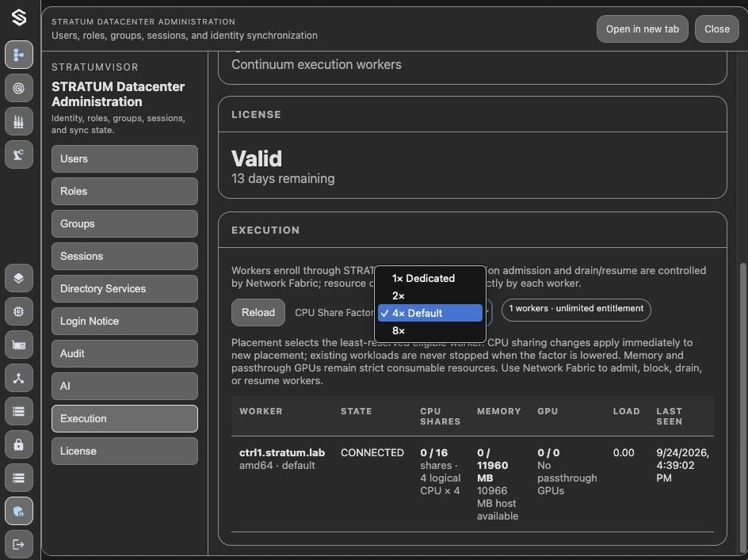Open the License section
This screenshot has height=560, width=748.
(124, 451)
